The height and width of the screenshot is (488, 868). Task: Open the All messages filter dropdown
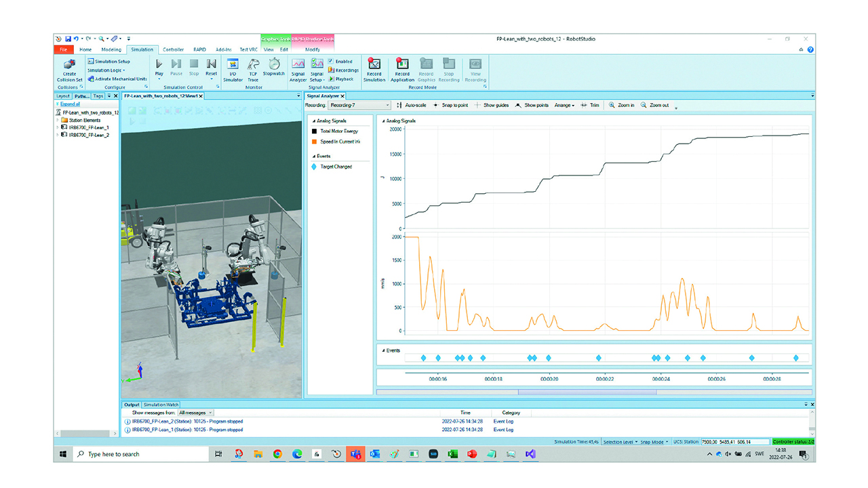tap(195, 412)
